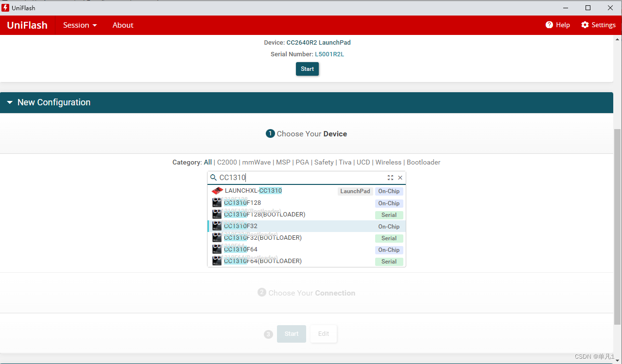This screenshot has width=622, height=364.
Task: Select the PGA category filter
Action: pos(302,162)
